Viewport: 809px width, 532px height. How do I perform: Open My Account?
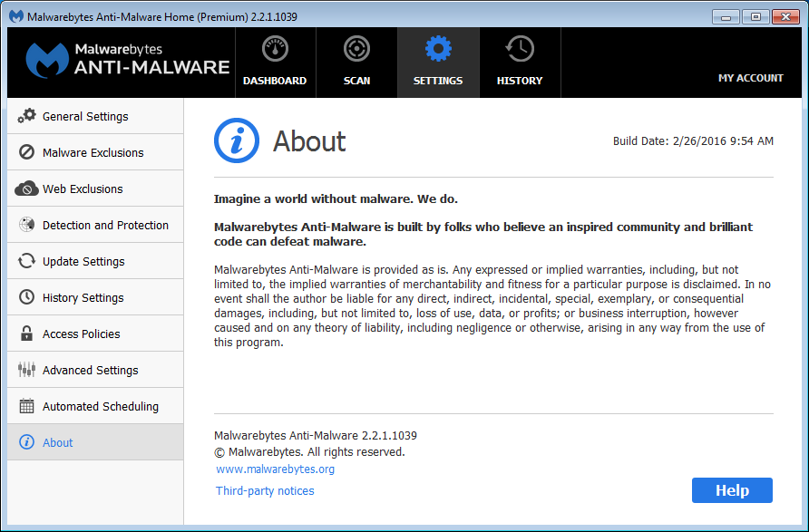click(751, 78)
